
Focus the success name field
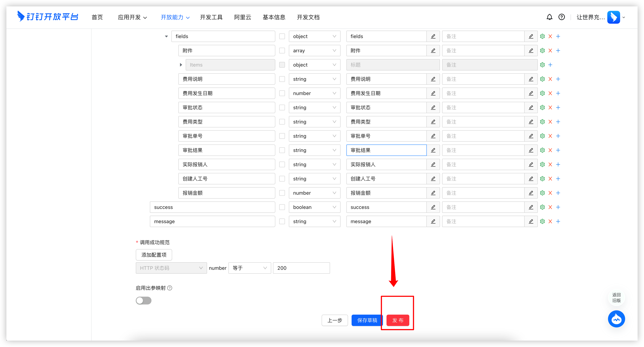[x=213, y=207]
